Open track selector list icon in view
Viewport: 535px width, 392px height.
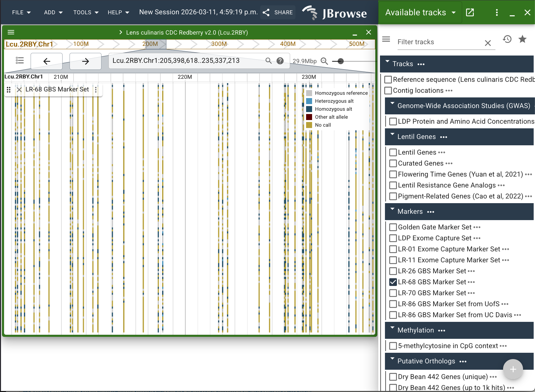(x=20, y=61)
